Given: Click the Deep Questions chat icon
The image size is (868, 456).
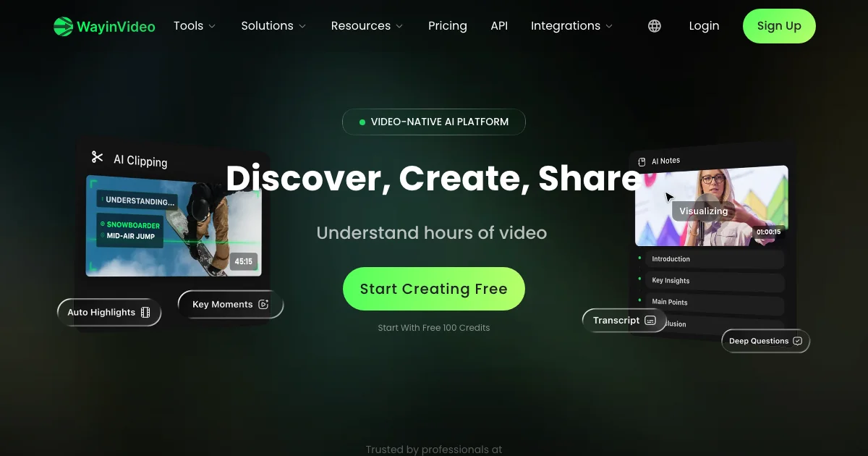Looking at the screenshot, I should point(798,341).
